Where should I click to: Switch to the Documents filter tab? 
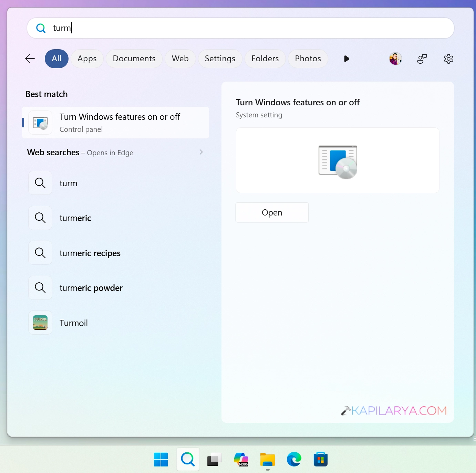click(x=134, y=59)
